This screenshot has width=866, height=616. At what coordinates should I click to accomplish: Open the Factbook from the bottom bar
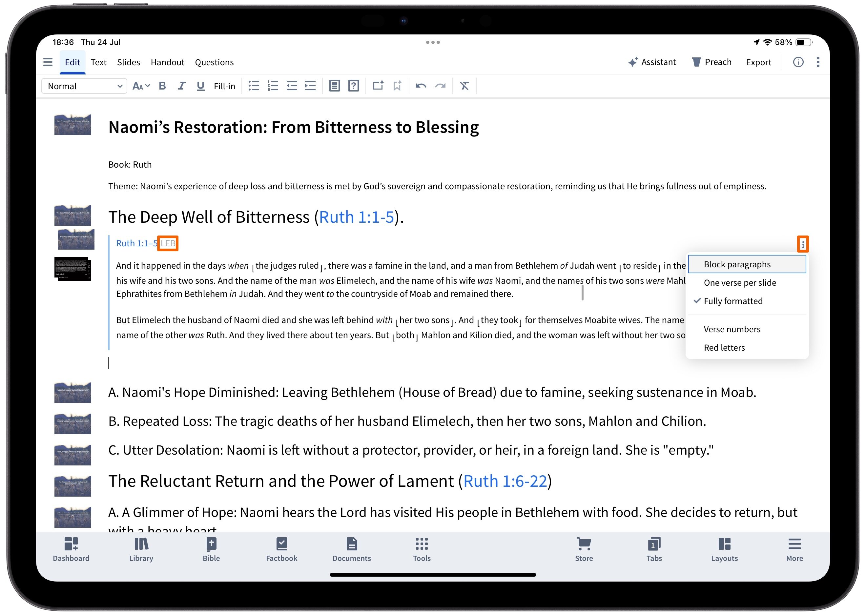pyautogui.click(x=281, y=549)
